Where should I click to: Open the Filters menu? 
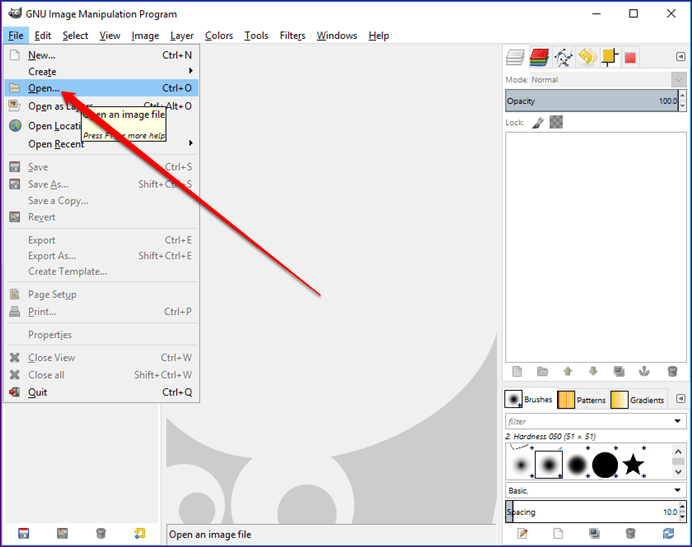pyautogui.click(x=292, y=35)
